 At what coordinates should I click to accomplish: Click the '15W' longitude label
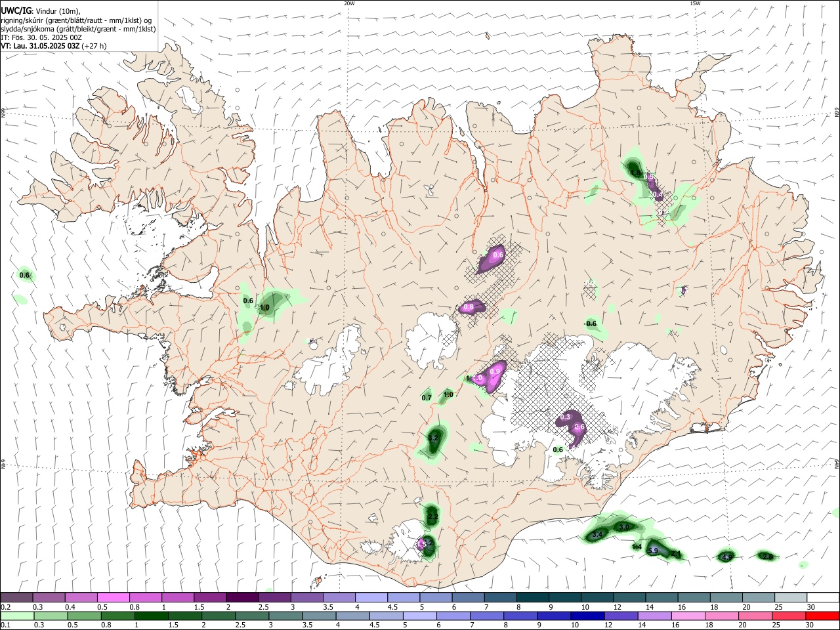tap(695, 3)
